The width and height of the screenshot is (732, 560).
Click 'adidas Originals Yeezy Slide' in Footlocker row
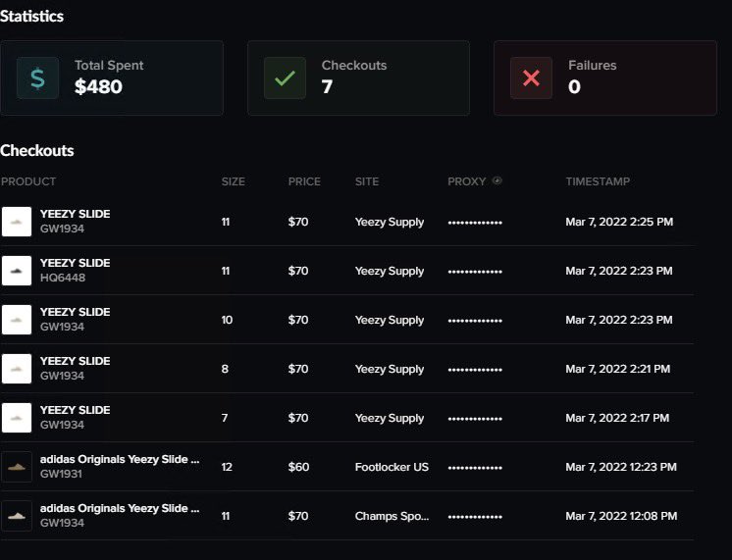(120, 459)
